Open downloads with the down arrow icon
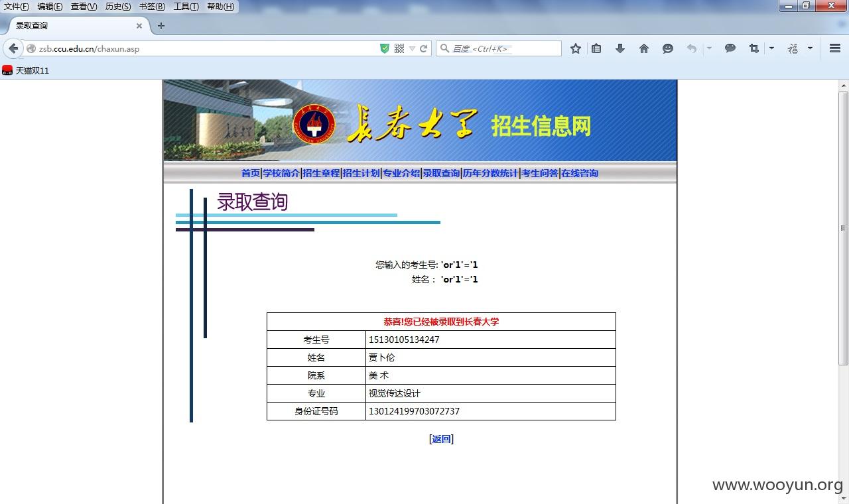 click(x=620, y=48)
